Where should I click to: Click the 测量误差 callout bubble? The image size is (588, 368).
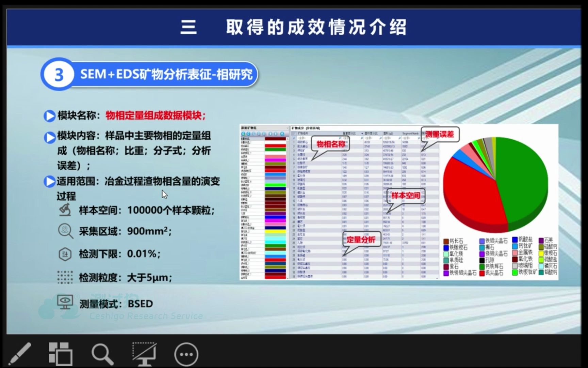tap(440, 134)
